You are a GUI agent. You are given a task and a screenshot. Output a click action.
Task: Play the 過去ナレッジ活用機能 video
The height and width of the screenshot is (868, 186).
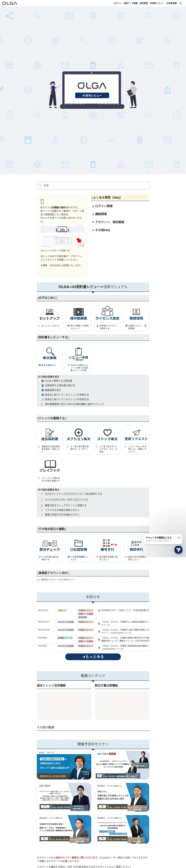pyautogui.click(x=64, y=705)
